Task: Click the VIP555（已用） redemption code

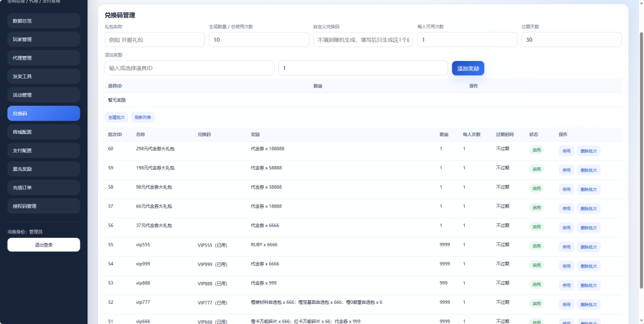Action: [x=213, y=245]
